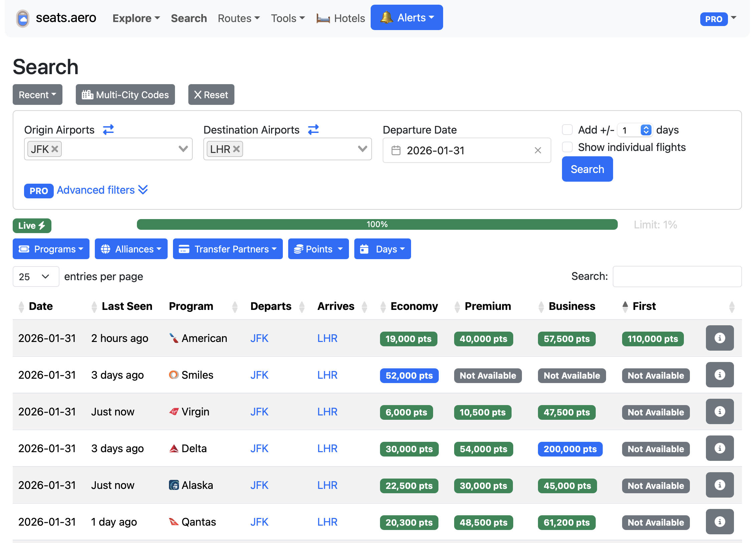Click the Reset button
756x543 pixels.
[x=211, y=95]
